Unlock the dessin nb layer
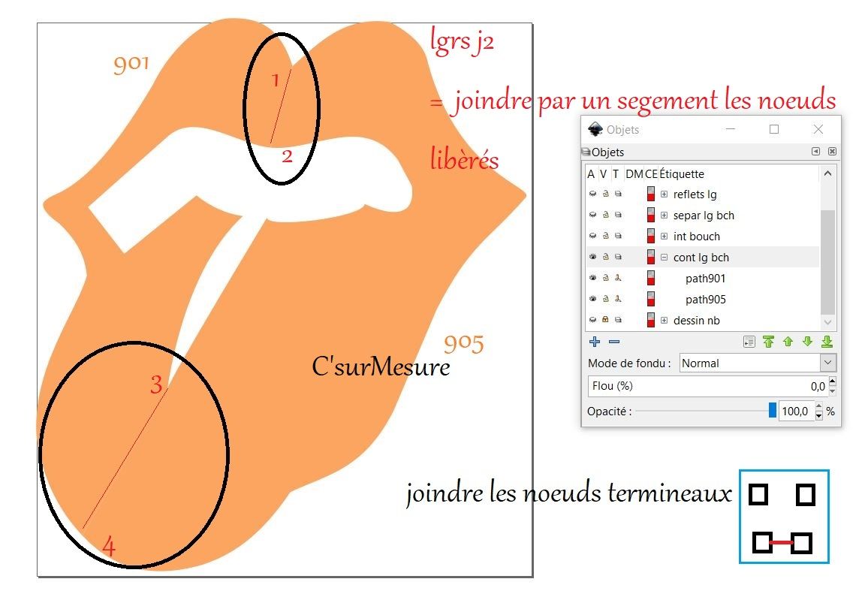The image size is (868, 600). click(x=606, y=320)
